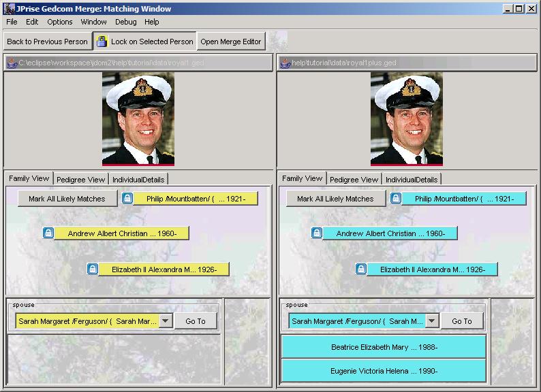
Task: Click lock icon beside cyan Andrew Albert Christian
Action: pos(317,233)
